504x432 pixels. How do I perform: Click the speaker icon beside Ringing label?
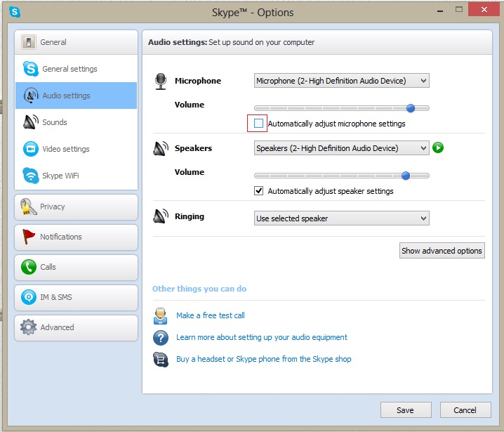161,216
